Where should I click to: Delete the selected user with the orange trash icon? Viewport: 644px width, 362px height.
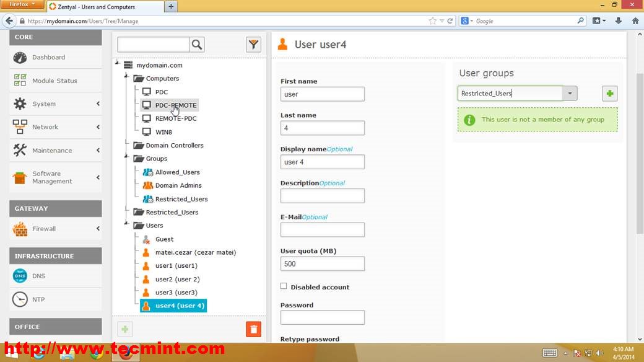click(x=253, y=329)
